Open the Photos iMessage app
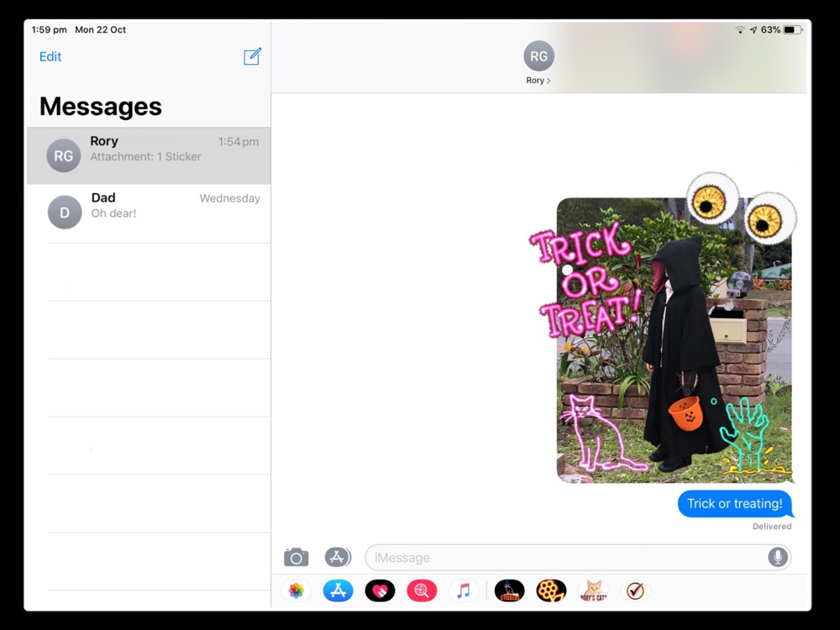 coord(297,591)
